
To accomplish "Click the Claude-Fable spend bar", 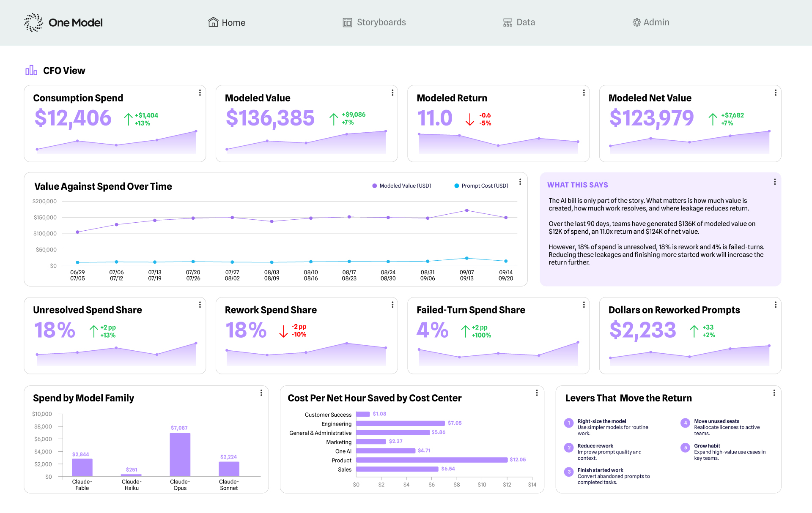I will pos(82,468).
